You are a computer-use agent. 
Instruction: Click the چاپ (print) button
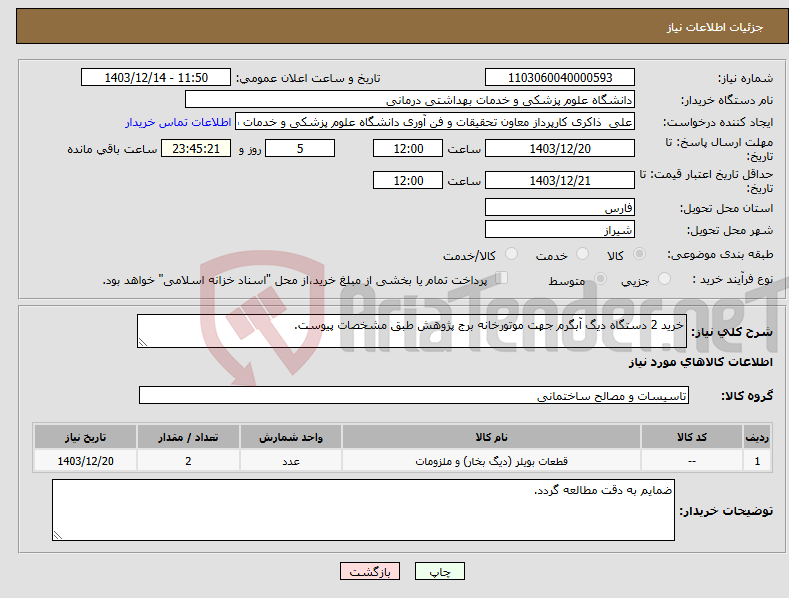(439, 571)
